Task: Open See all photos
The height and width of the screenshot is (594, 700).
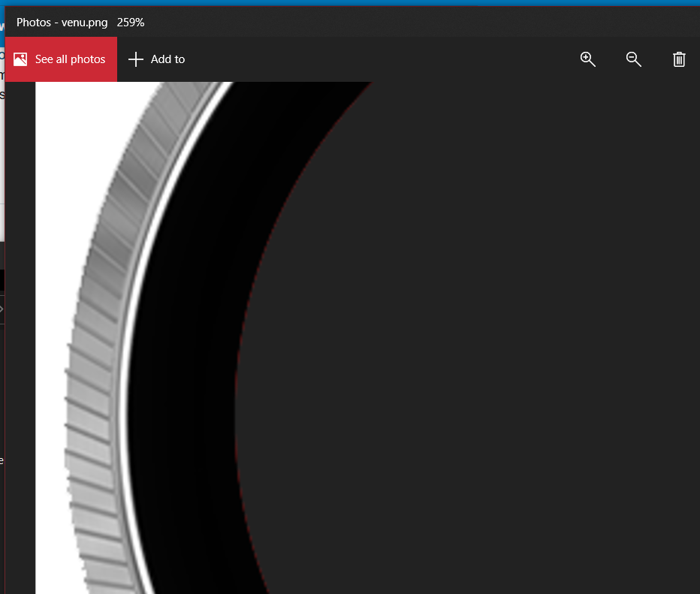Action: 70,59
